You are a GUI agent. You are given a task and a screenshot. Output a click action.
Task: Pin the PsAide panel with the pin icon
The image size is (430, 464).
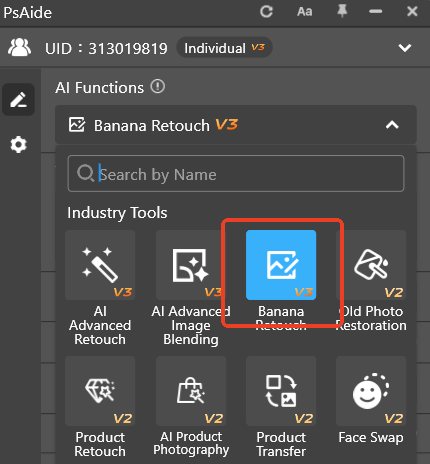pos(342,11)
